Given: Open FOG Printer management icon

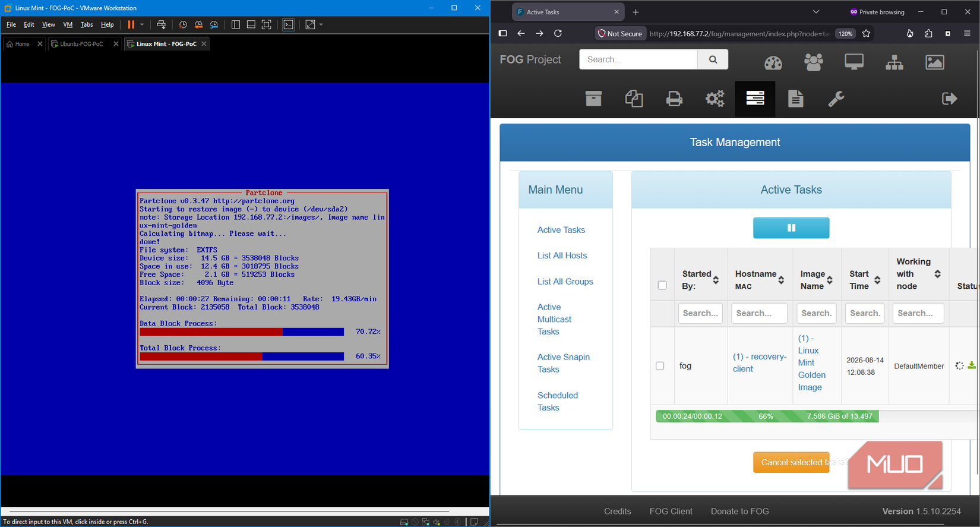Looking at the screenshot, I should [x=674, y=99].
